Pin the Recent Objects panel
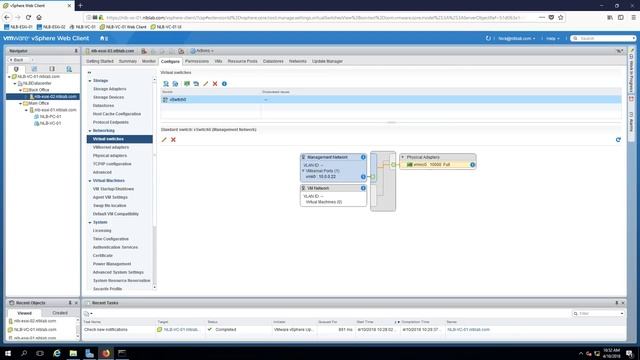 70,303
